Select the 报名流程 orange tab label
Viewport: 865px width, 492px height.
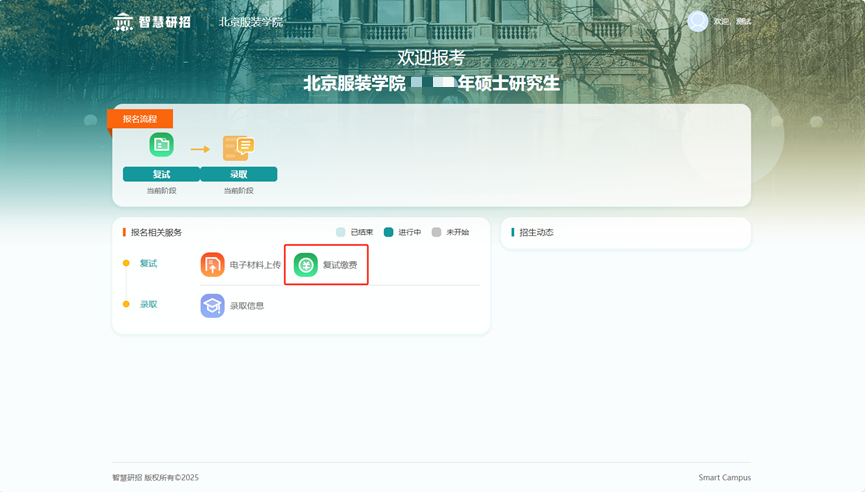[140, 119]
